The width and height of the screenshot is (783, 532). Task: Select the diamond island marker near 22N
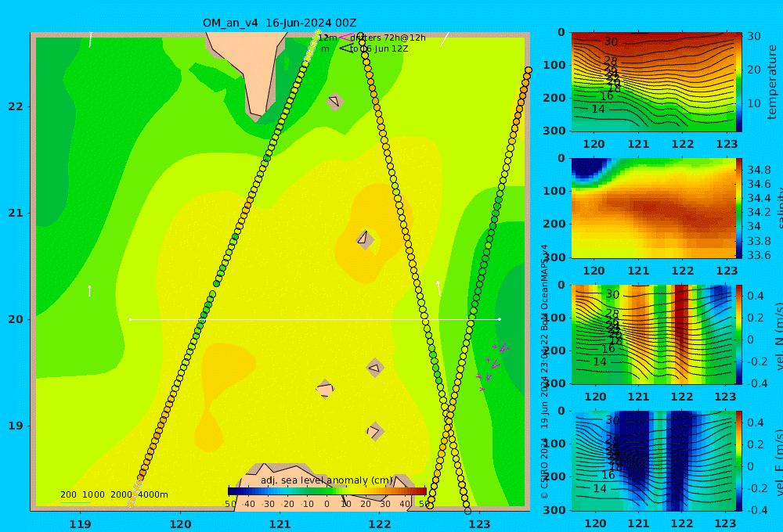point(335,101)
